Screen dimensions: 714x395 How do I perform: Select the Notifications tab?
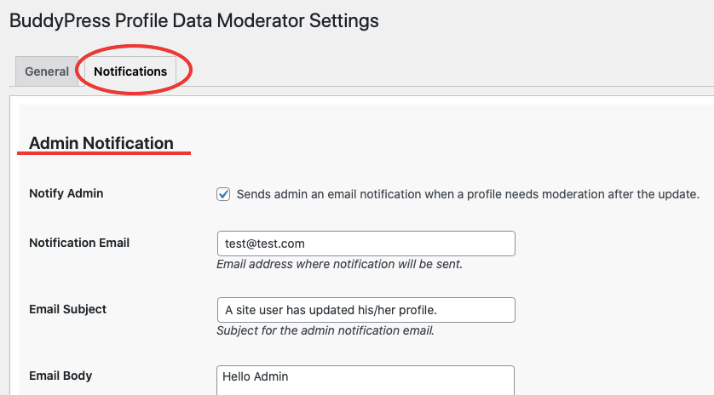(130, 72)
